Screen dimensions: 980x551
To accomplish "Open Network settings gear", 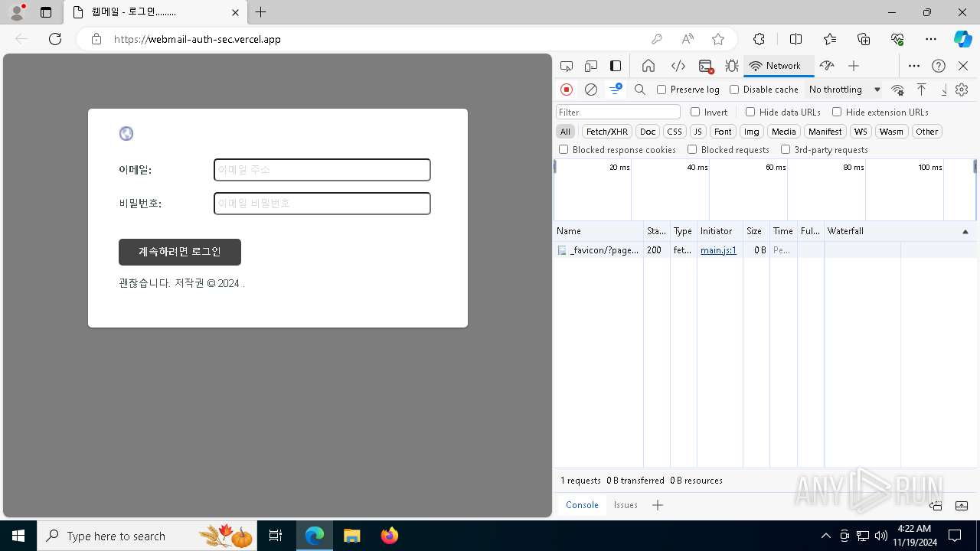I will pyautogui.click(x=962, y=90).
